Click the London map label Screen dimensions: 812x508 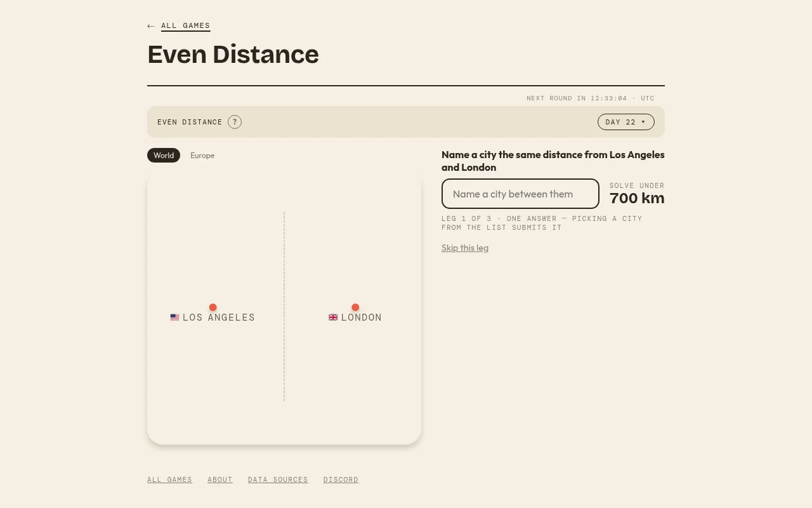tap(362, 317)
